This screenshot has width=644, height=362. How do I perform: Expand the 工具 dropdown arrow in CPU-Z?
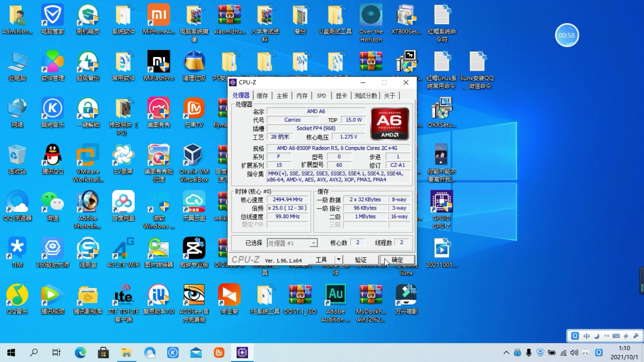[338, 259]
